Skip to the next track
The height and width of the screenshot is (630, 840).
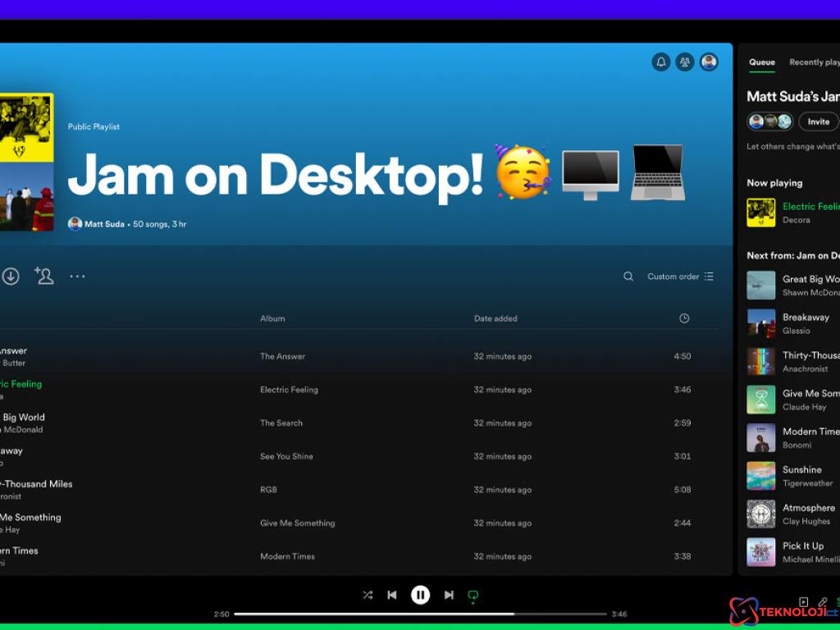tap(449, 596)
